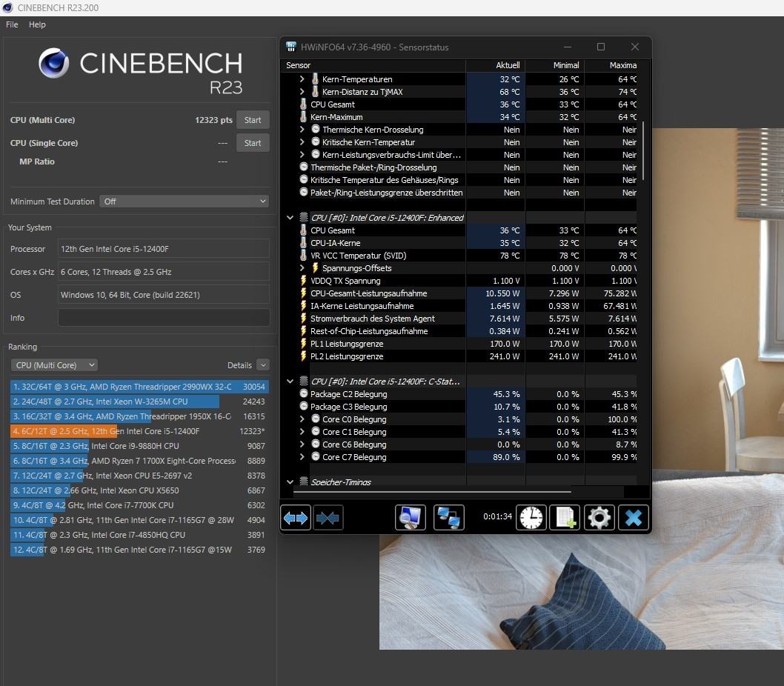Click the Sensor column header
Image resolution: width=784 pixels, height=686 pixels.
click(373, 65)
